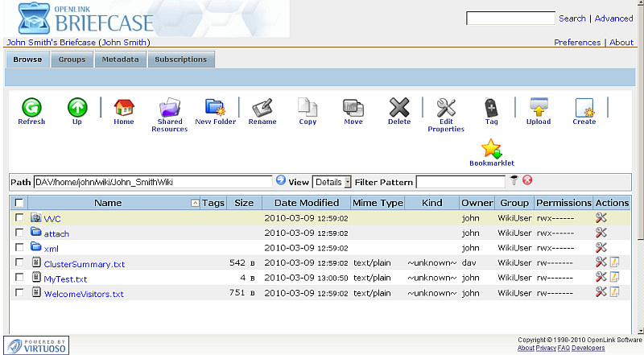Viewport: 644px width, 355px height.
Task: Open the Preferences link
Action: [x=577, y=43]
